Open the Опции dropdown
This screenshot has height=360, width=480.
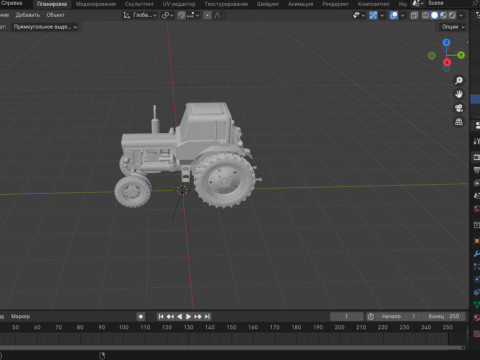click(453, 27)
